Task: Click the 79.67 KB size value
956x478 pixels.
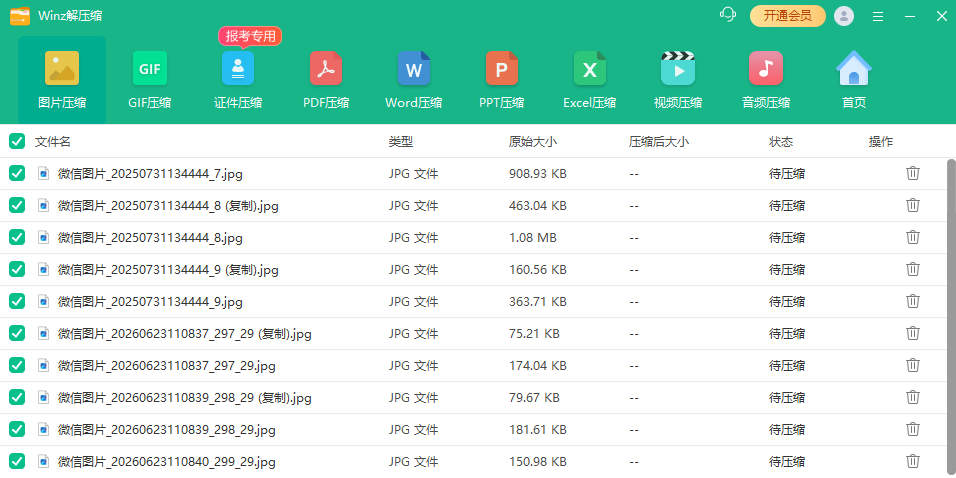Action: (534, 398)
